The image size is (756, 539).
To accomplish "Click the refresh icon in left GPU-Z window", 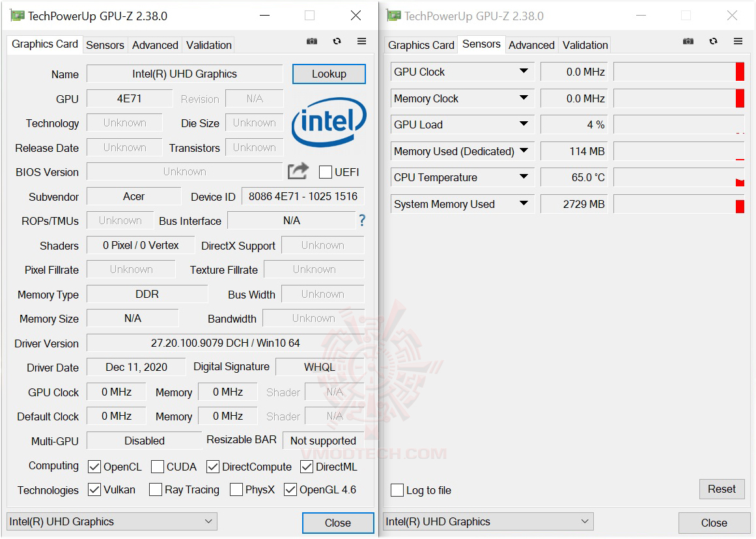I will tap(337, 42).
